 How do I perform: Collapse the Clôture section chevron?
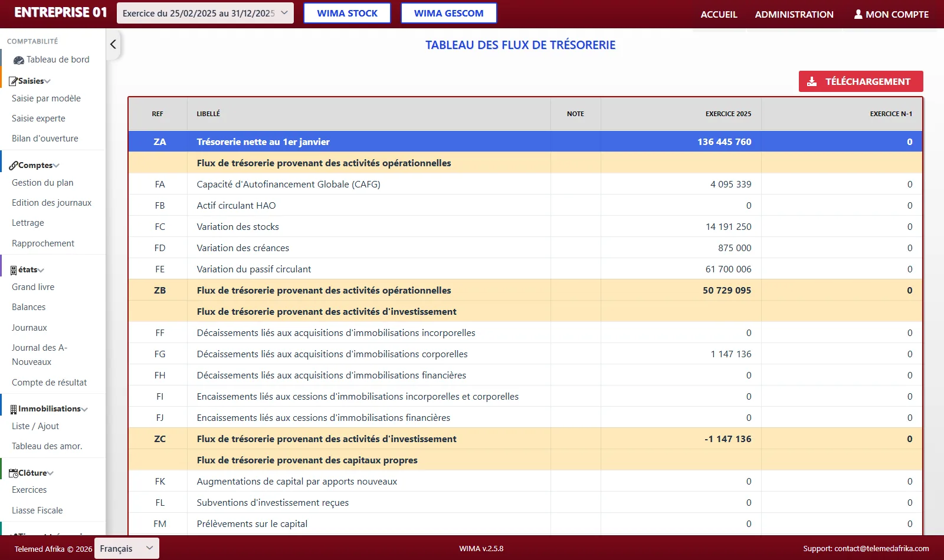(x=50, y=473)
